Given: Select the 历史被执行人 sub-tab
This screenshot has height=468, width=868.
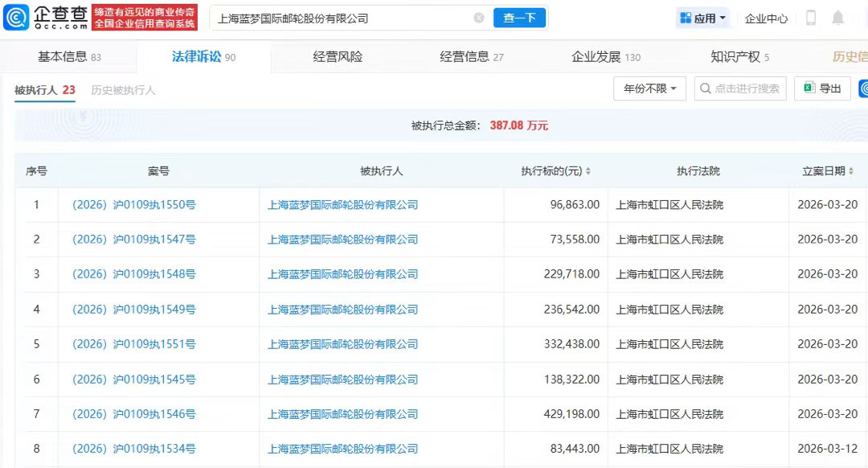Looking at the screenshot, I should [123, 90].
